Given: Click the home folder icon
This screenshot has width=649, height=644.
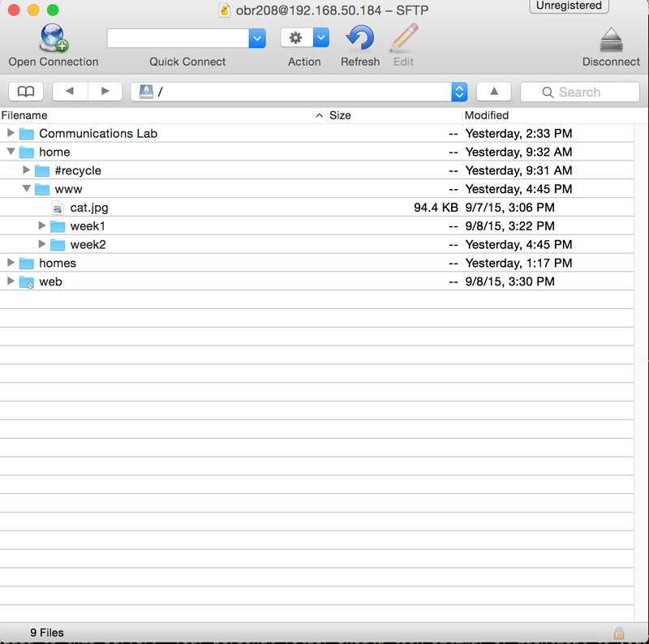Looking at the screenshot, I should 27,152.
